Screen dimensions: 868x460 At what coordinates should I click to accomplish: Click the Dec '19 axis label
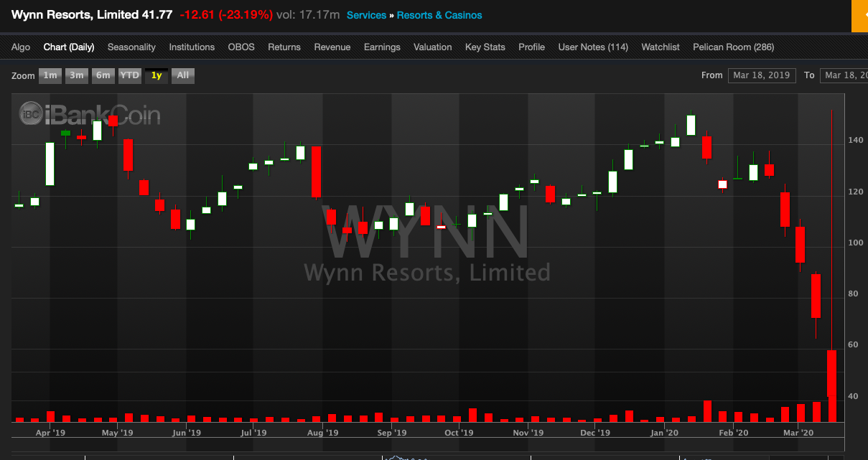pyautogui.click(x=594, y=433)
